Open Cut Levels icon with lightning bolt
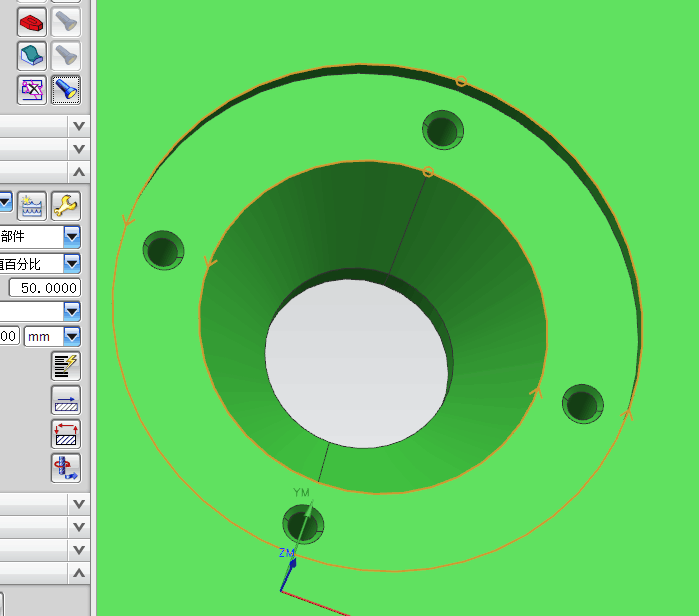 66,366
